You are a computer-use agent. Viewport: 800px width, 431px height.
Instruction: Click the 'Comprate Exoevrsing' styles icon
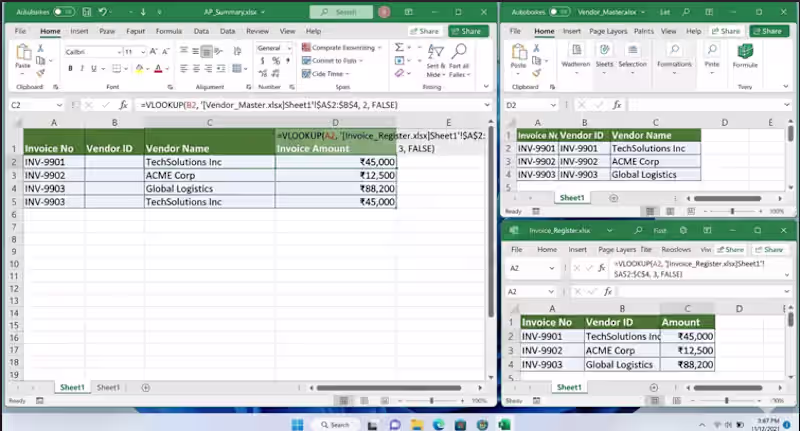coord(306,47)
